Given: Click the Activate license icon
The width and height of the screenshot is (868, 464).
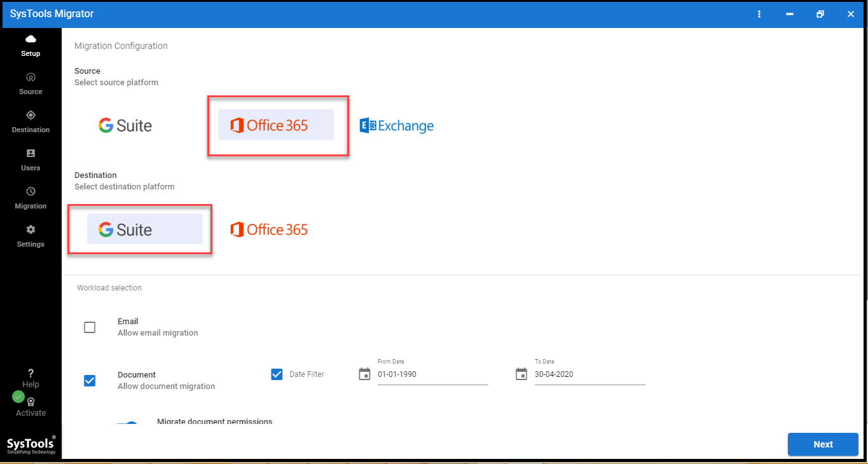Looking at the screenshot, I should tap(31, 402).
